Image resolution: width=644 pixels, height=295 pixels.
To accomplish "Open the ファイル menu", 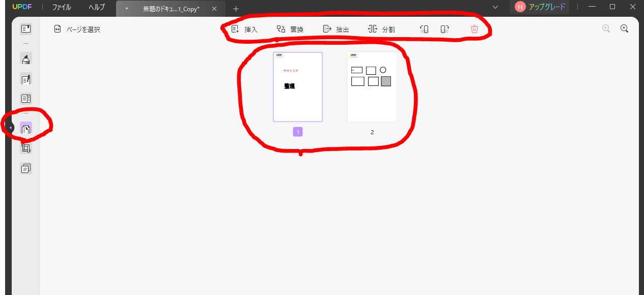I will coord(62,8).
